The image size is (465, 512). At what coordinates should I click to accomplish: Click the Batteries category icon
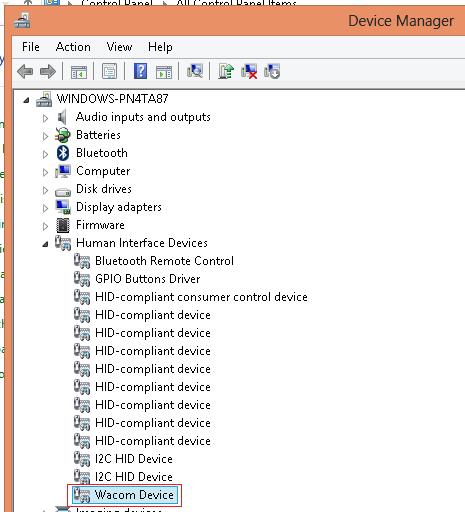pyautogui.click(x=63, y=135)
